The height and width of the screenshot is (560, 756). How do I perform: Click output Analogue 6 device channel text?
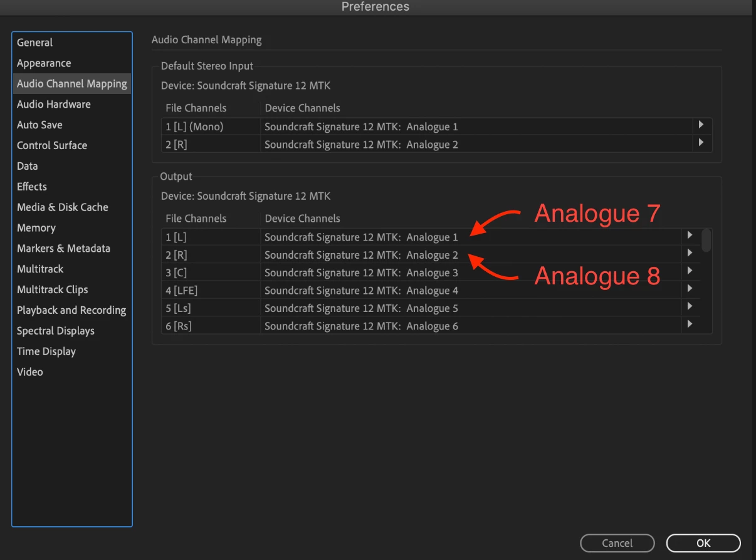click(x=361, y=326)
